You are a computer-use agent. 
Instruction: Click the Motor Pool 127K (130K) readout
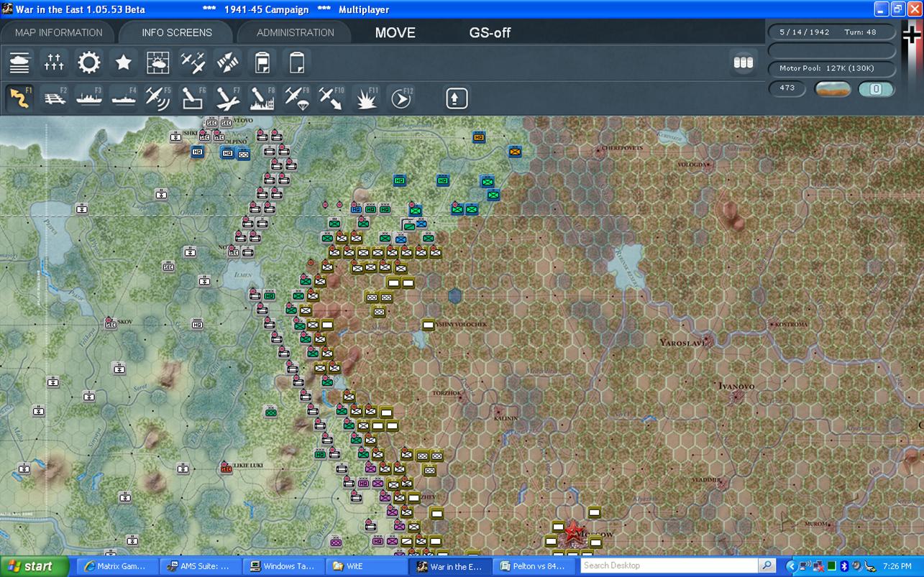832,68
